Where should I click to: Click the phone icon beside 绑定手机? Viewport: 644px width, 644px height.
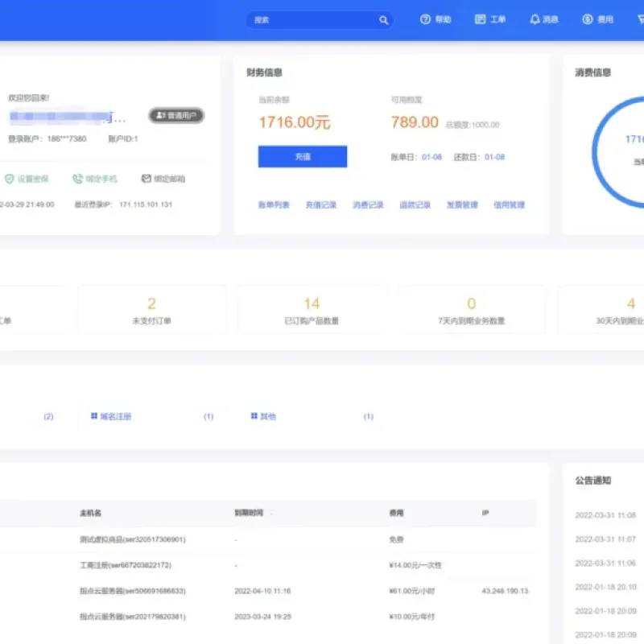pyautogui.click(x=77, y=179)
